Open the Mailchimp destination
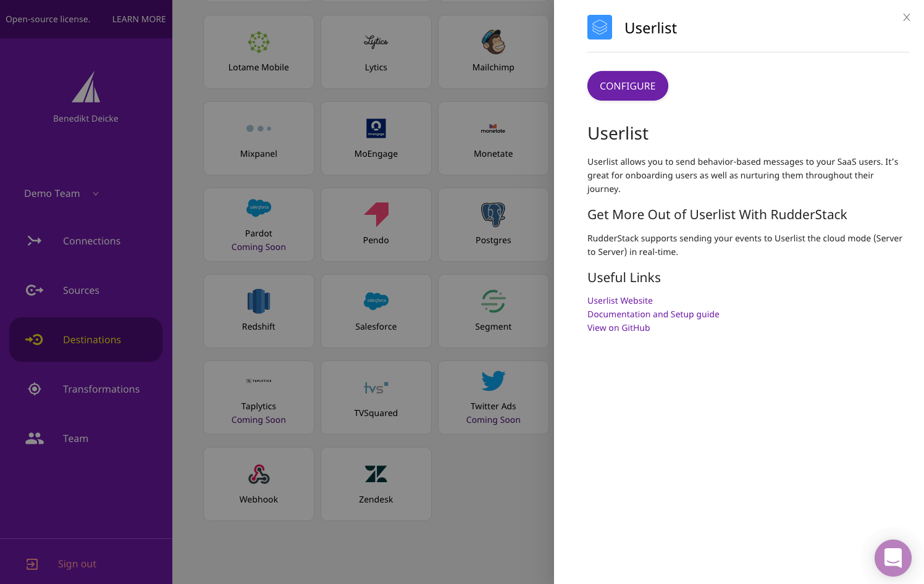The width and height of the screenshot is (924, 584). click(493, 52)
